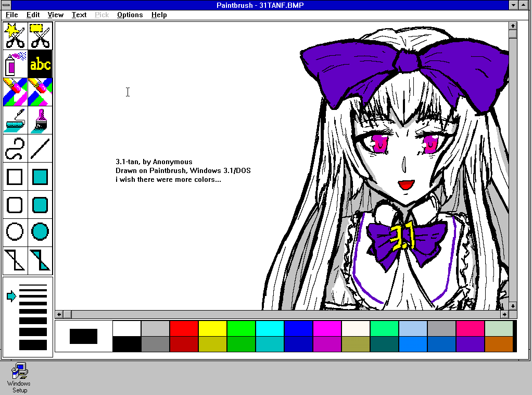
Task: Pick the orange color swatch
Action: tap(499, 344)
